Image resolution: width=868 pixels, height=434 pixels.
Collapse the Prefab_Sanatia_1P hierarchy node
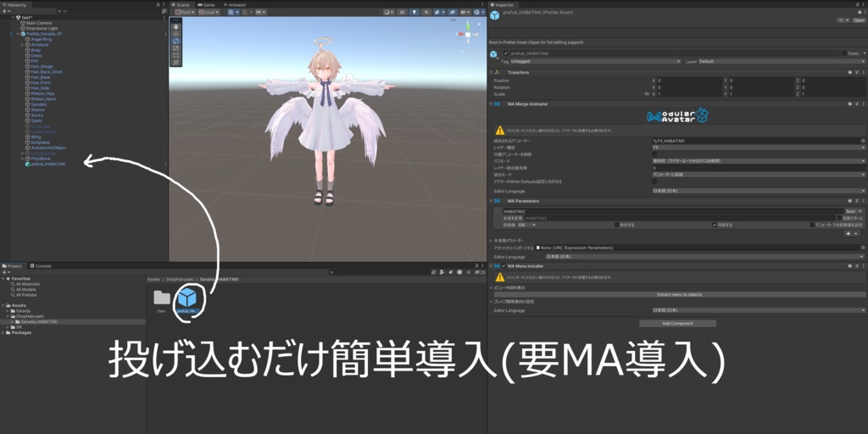pos(18,34)
